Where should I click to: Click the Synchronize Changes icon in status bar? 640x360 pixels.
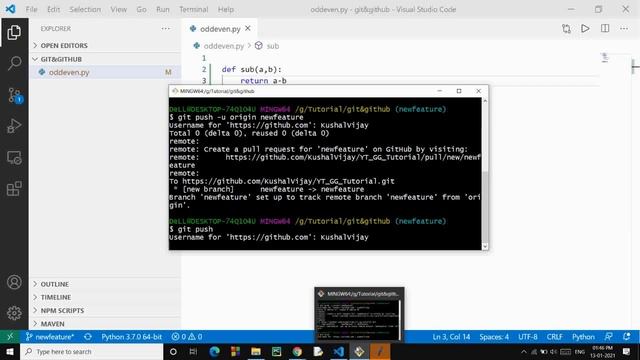(88, 337)
